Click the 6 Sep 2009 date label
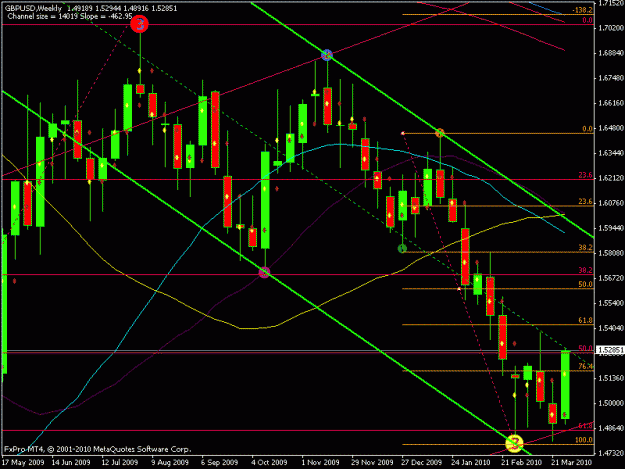Screen dimensions: 625x469 click(x=219, y=463)
